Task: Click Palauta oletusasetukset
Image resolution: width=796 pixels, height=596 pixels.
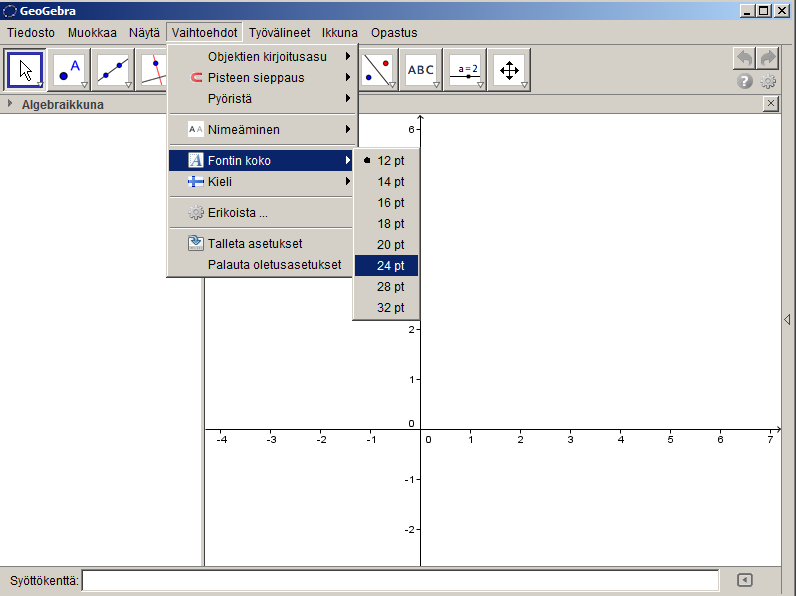Action: 261,264
